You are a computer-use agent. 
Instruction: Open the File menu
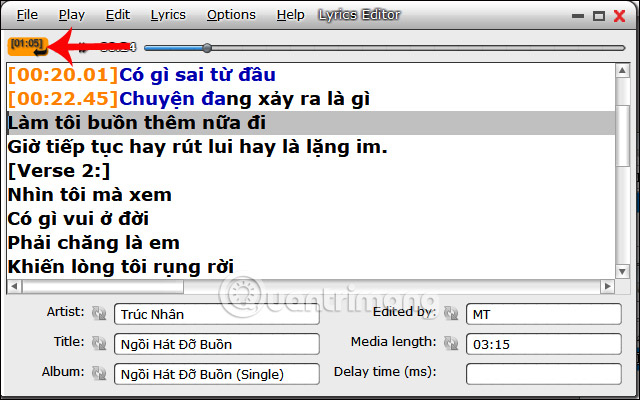tap(27, 15)
